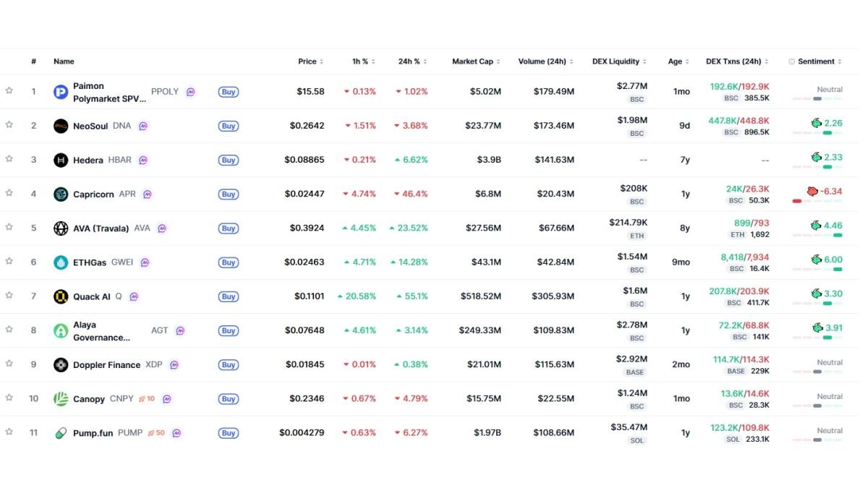Screen dimensions: 868x488
Task: Toggle watchlist star for Capricorn APR
Action: pyautogui.click(x=9, y=192)
